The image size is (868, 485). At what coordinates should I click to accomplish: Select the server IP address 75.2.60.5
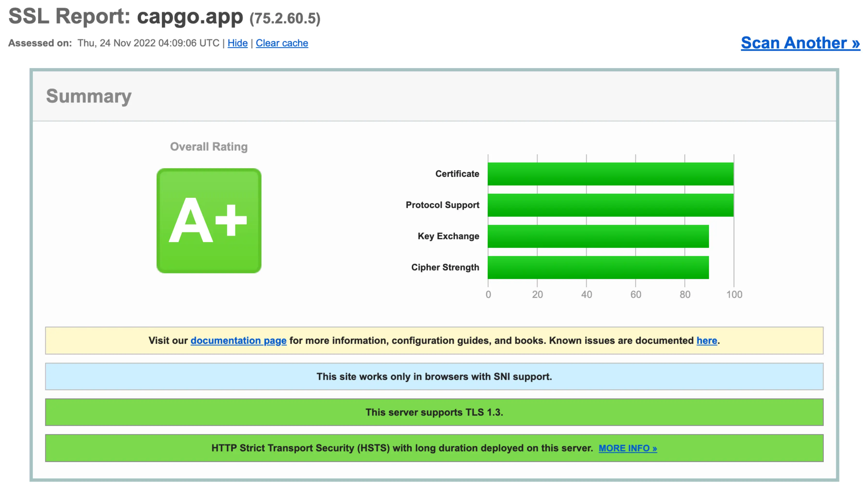[x=284, y=17]
